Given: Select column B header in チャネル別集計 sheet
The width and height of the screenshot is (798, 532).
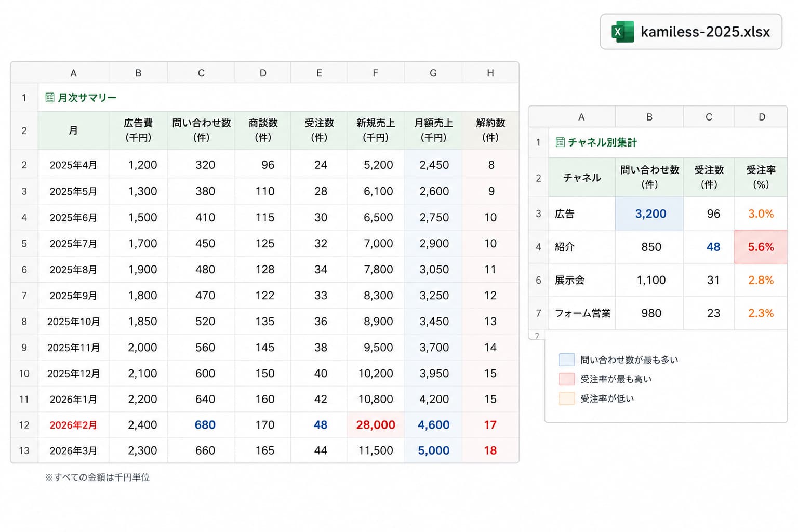Looking at the screenshot, I should [649, 117].
